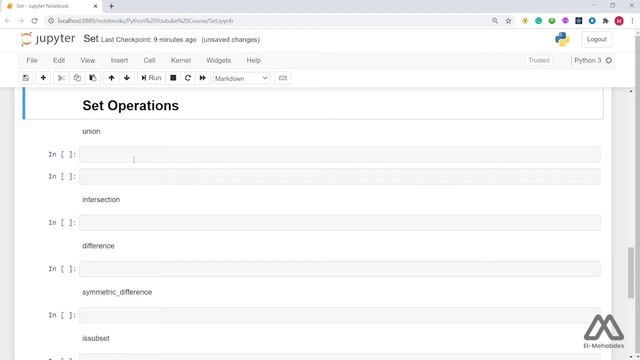Save and checkpoint the notebook
The width and height of the screenshot is (640, 360).
[26, 78]
